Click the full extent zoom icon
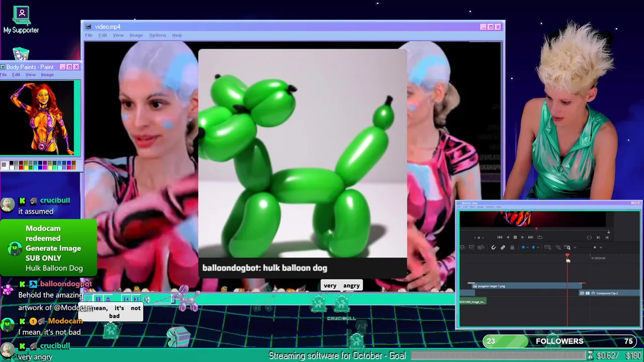 click(x=548, y=247)
